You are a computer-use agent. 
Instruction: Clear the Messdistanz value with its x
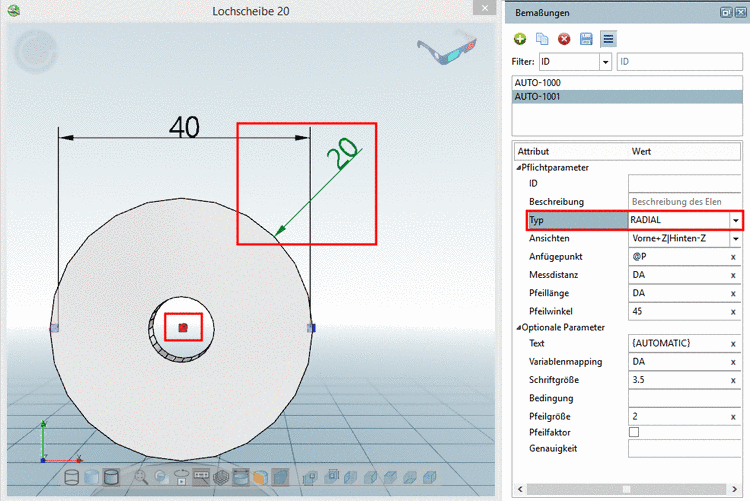pos(733,276)
